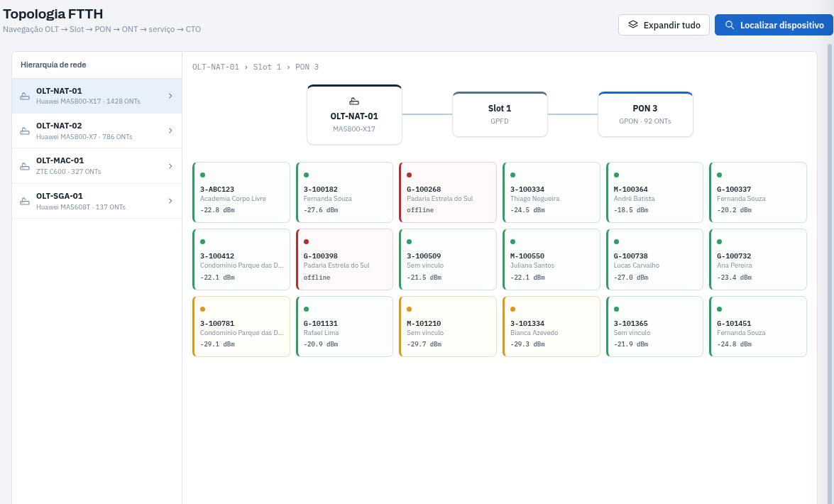The height and width of the screenshot is (504, 834).
Task: Open the Slot 1 GPFD topology node
Action: coord(500,114)
